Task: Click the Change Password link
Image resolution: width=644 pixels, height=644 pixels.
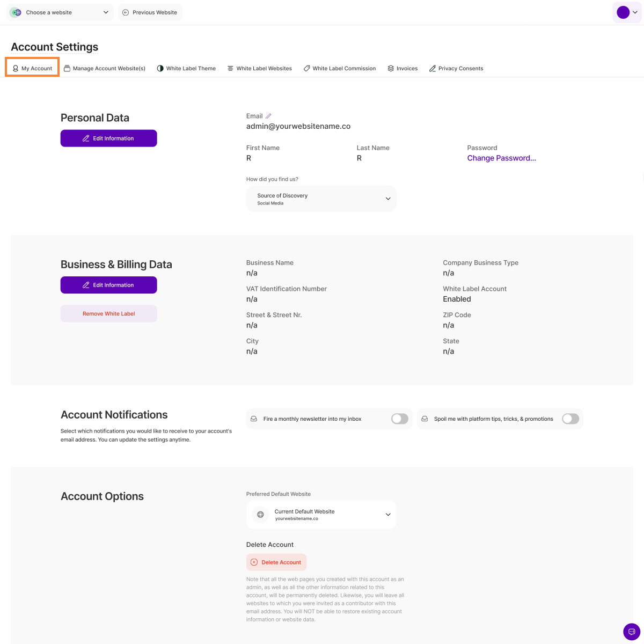Action: 501,158
